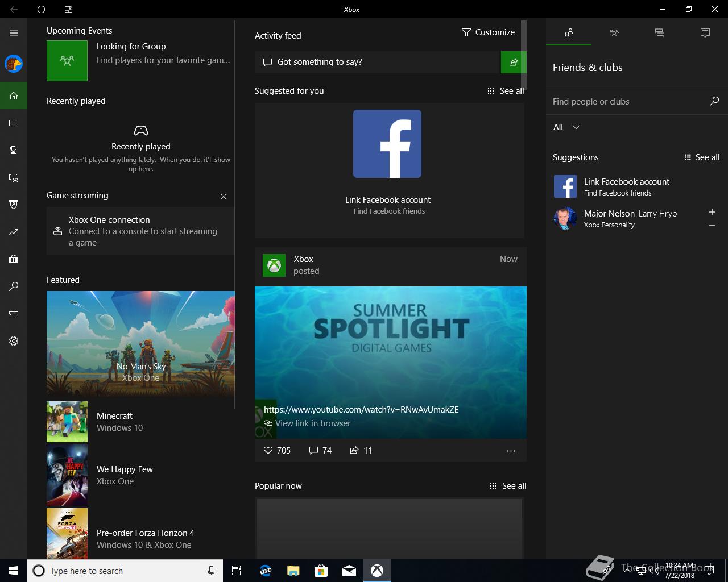Open Game DVR captures icon
The height and width of the screenshot is (582, 728).
14,177
